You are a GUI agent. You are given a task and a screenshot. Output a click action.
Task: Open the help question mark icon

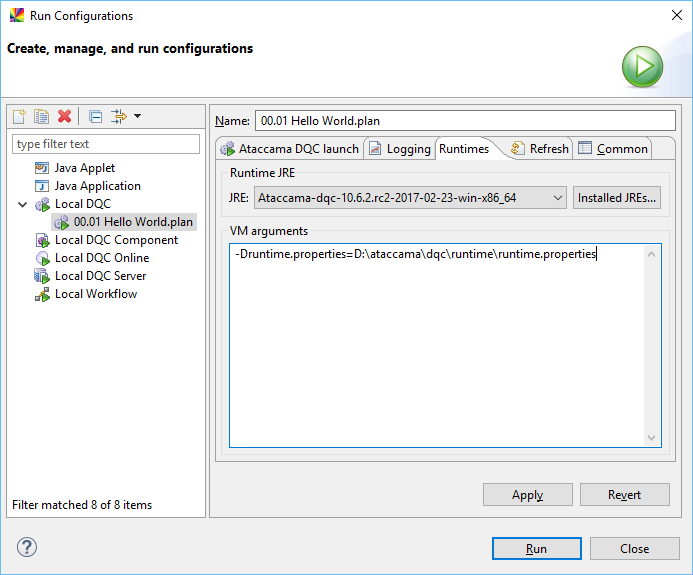click(27, 547)
